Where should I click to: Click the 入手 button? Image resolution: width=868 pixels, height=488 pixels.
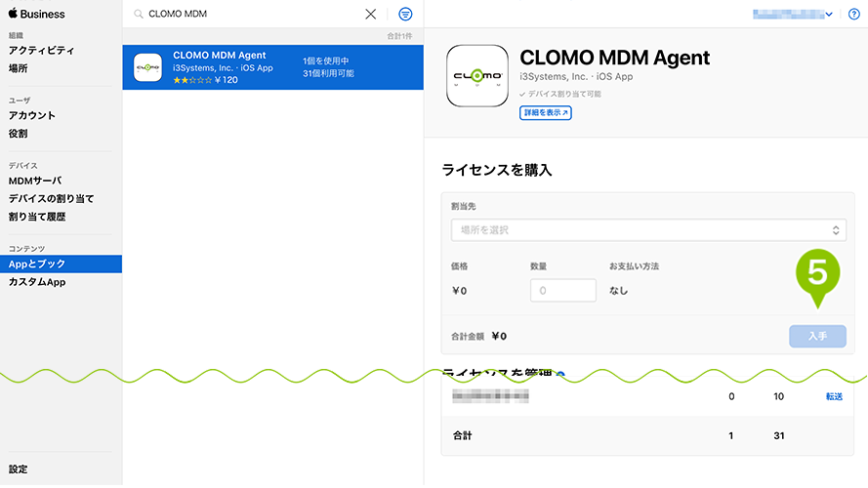click(817, 337)
